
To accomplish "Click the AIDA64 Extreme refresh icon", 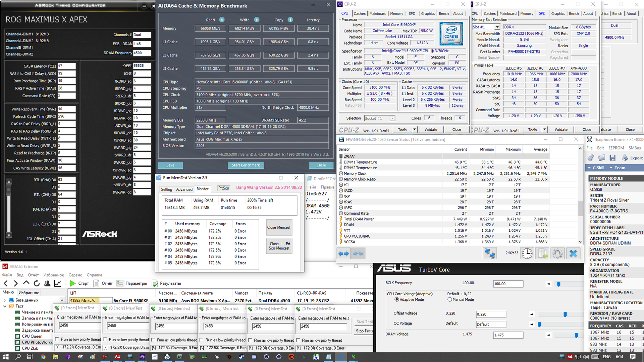I will (37, 283).
